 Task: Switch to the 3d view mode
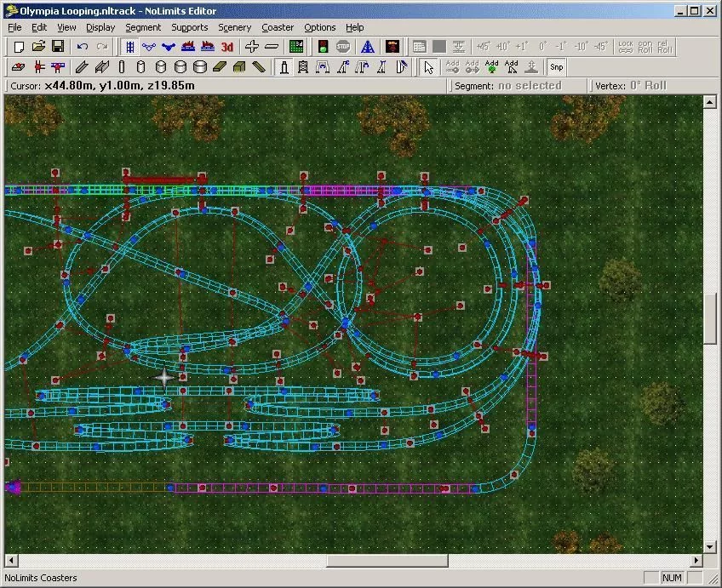(227, 47)
